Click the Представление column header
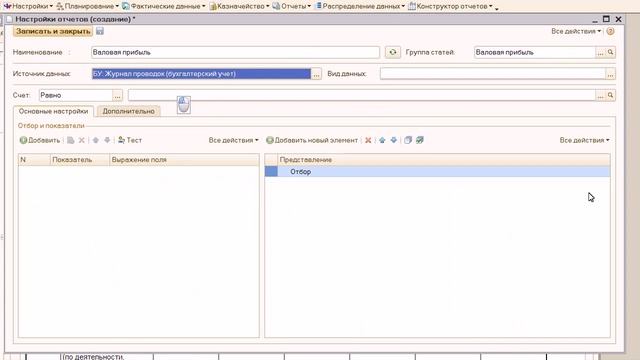The width and height of the screenshot is (640, 360). click(444, 160)
